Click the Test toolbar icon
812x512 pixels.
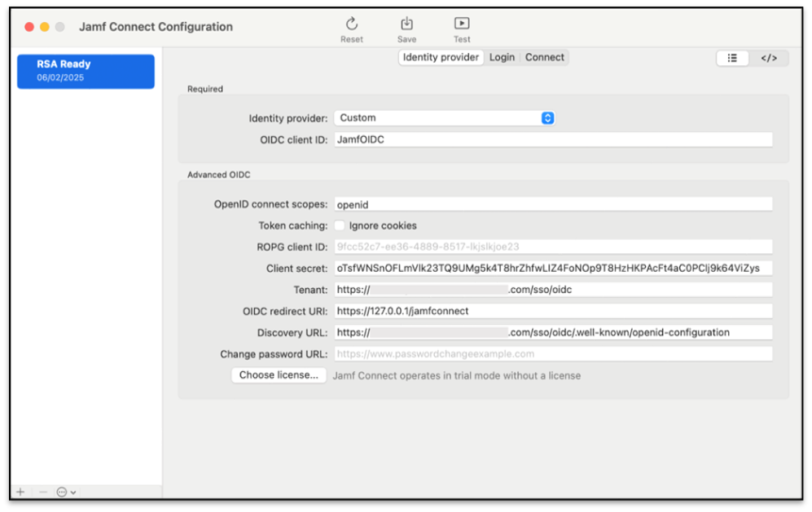click(461, 24)
